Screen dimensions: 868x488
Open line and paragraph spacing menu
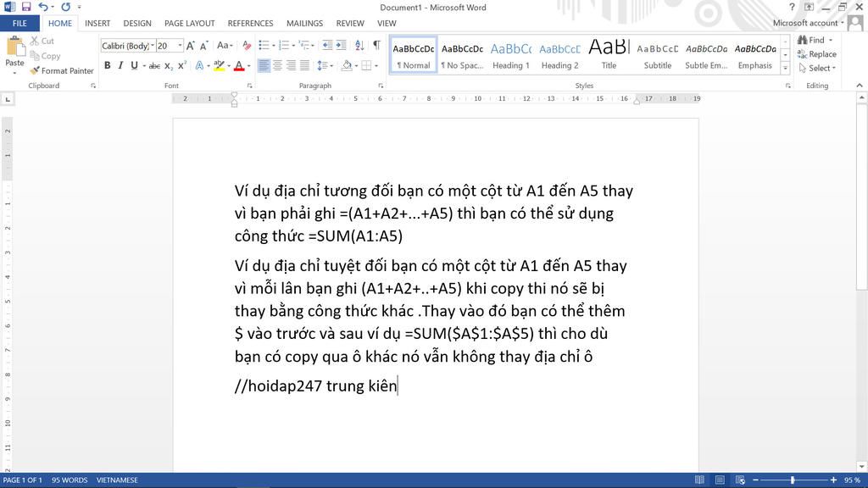325,65
